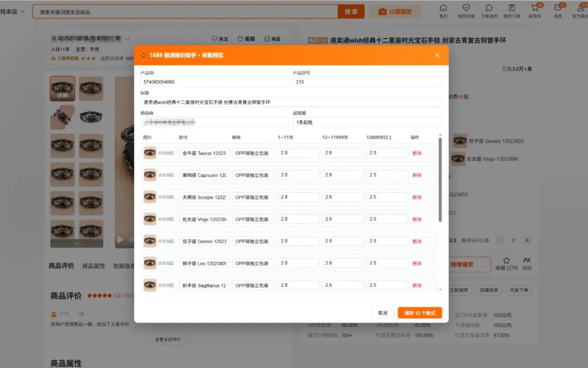Screen dimensions: 588x368
Task: Delete the 射手座 Sagittarius row
Action: [x=417, y=285]
